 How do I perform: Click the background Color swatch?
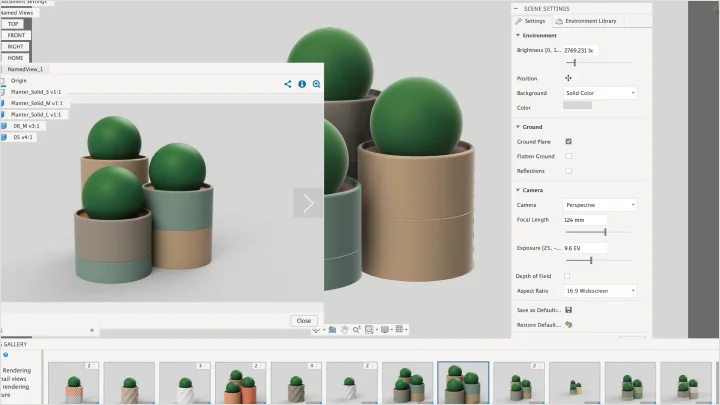[577, 105]
